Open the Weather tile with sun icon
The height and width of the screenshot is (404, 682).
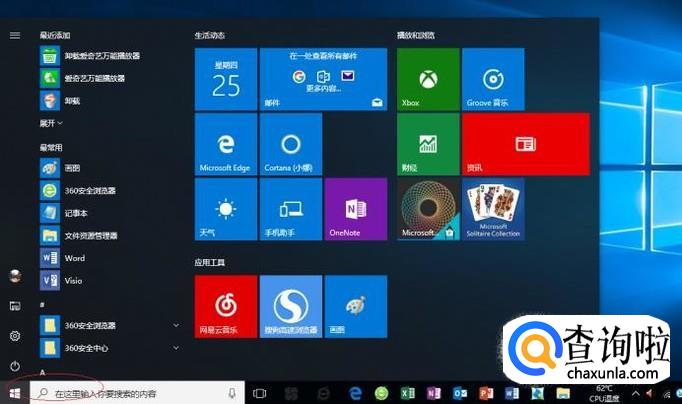pos(225,209)
